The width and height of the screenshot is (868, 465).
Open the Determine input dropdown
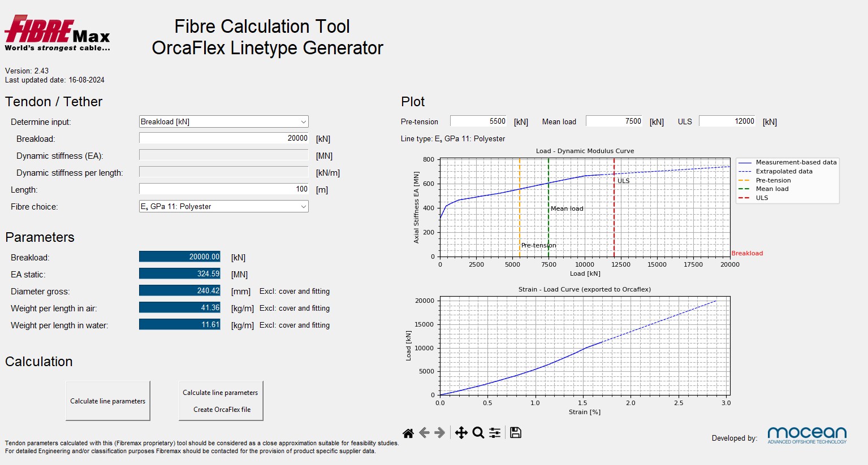[x=223, y=122]
